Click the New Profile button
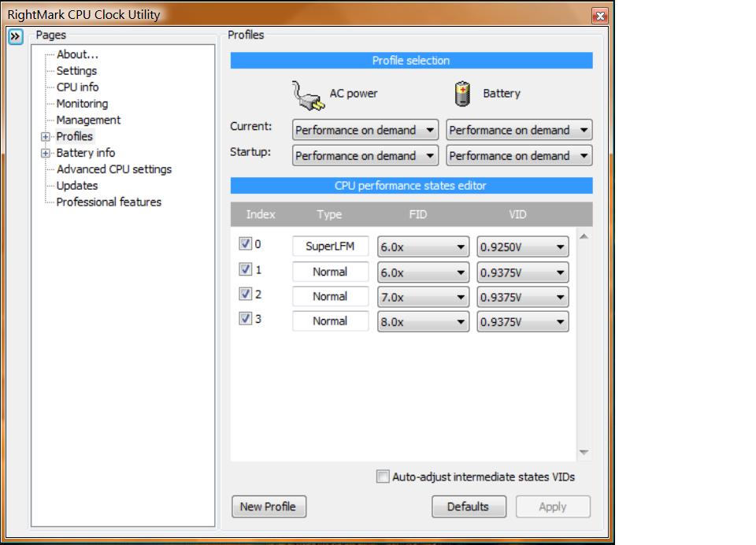The height and width of the screenshot is (545, 756). point(269,506)
